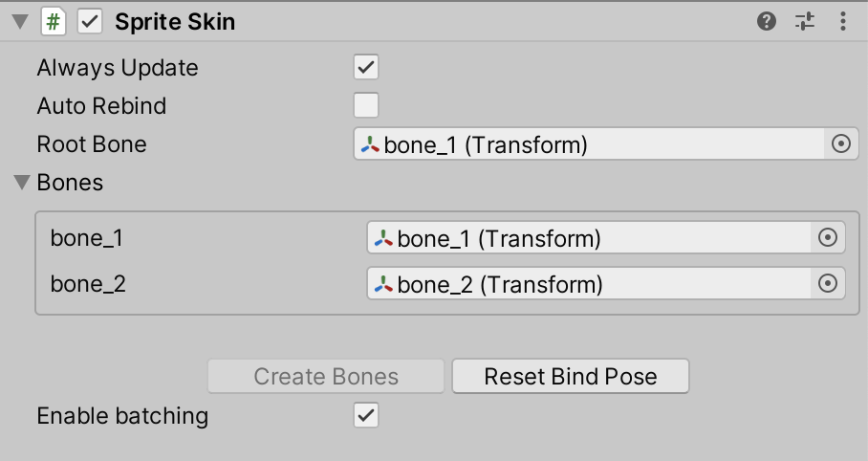Click the Sprite Skin script hash icon

53,23
